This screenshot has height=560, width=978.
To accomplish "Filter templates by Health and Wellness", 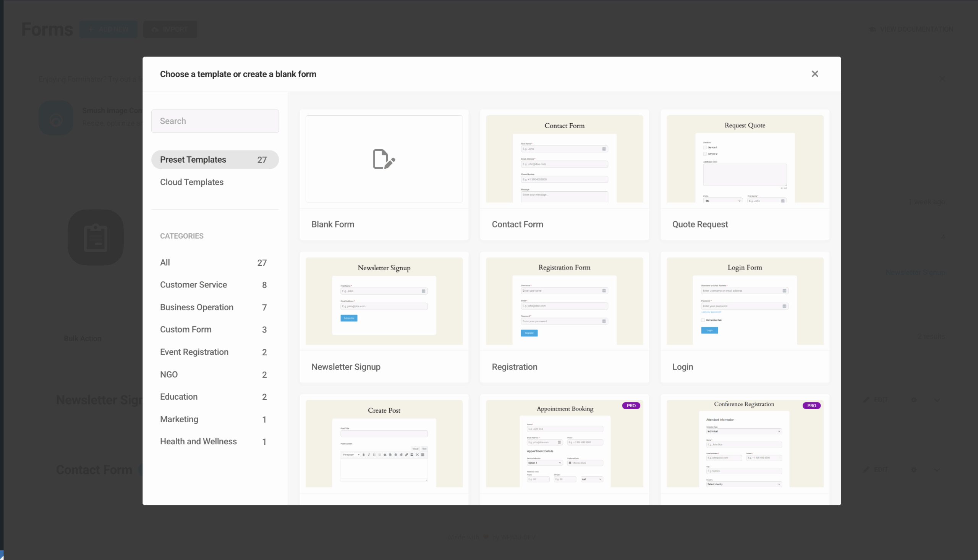I will (x=198, y=441).
